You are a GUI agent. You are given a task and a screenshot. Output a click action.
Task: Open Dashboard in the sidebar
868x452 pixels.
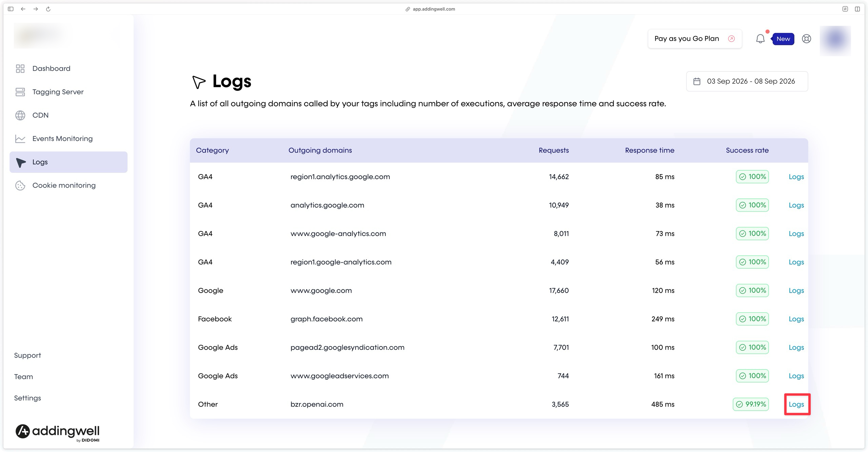point(68,68)
